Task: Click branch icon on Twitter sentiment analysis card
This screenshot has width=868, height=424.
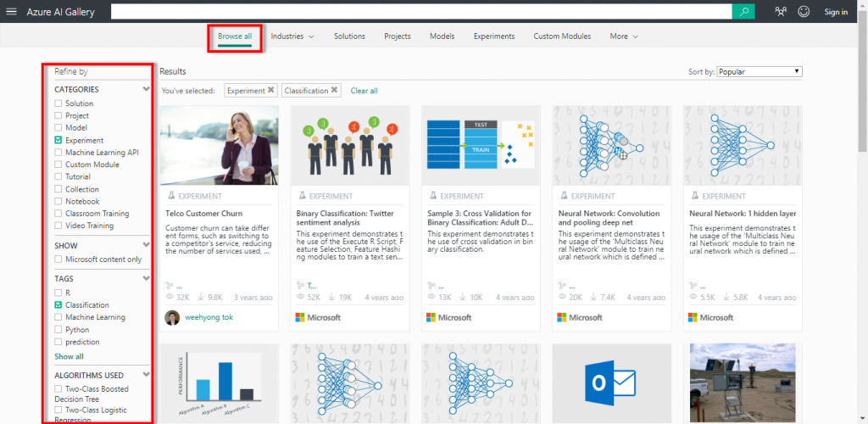Action: (x=301, y=286)
